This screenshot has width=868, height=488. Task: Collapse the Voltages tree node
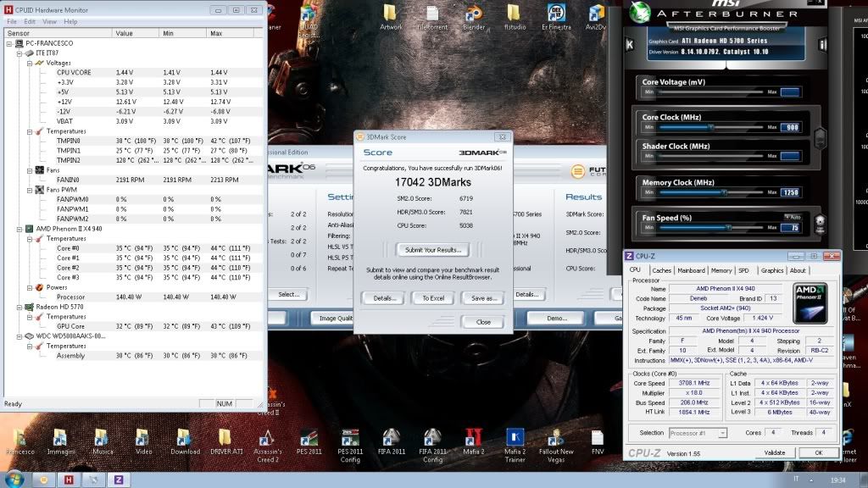[x=30, y=63]
